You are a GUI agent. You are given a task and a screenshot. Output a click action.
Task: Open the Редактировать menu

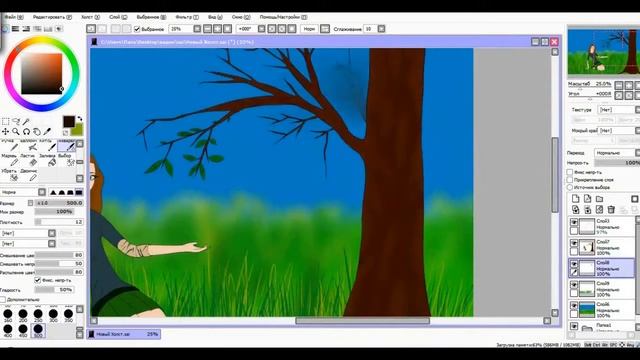(x=52, y=17)
